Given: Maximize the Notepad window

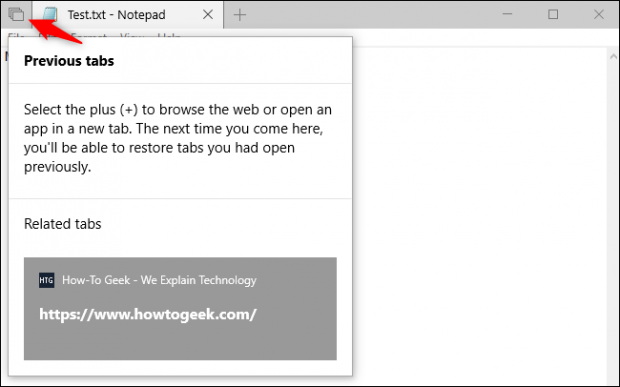Looking at the screenshot, I should pyautogui.click(x=553, y=15).
